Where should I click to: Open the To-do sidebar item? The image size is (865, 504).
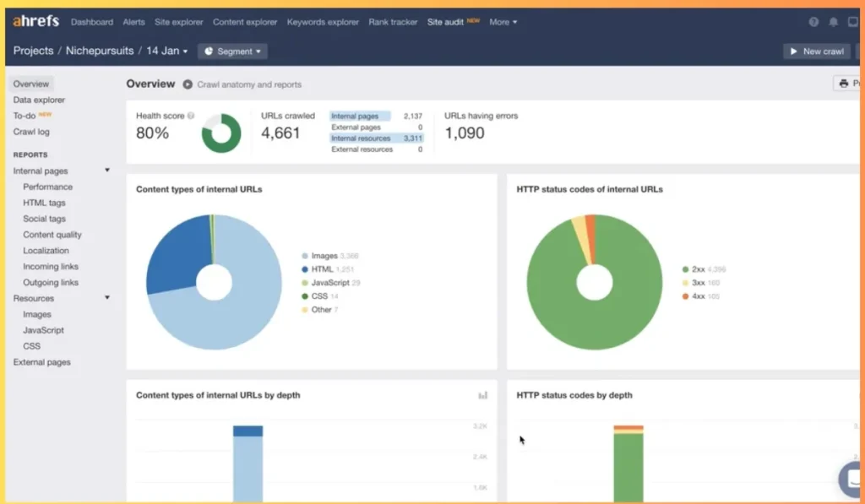tap(24, 116)
